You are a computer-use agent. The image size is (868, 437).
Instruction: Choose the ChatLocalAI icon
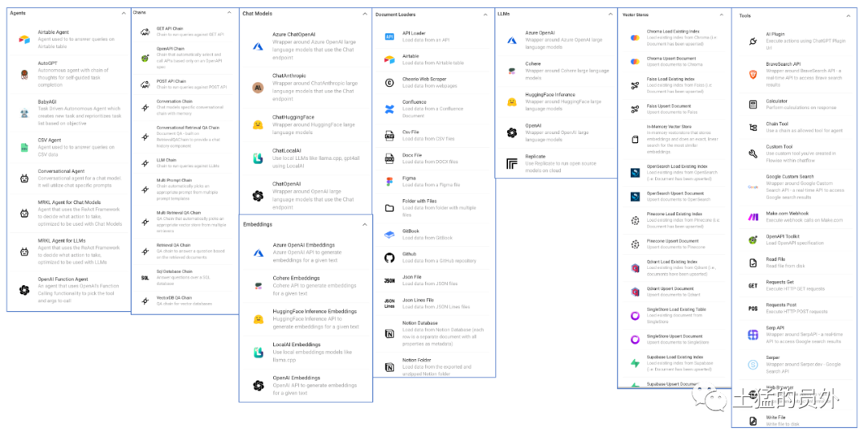(258, 158)
